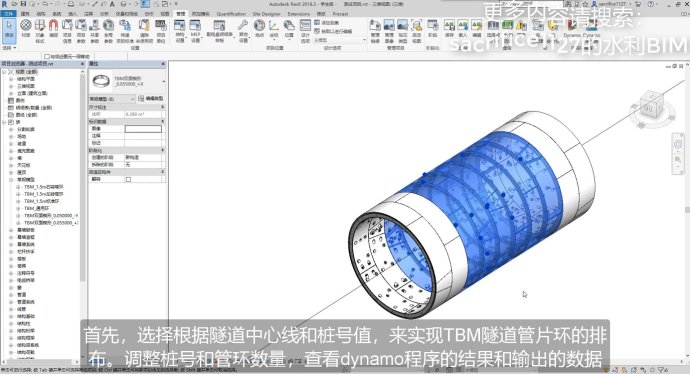
Task: Launch Dynamo from the ribbon
Action: tap(572, 28)
